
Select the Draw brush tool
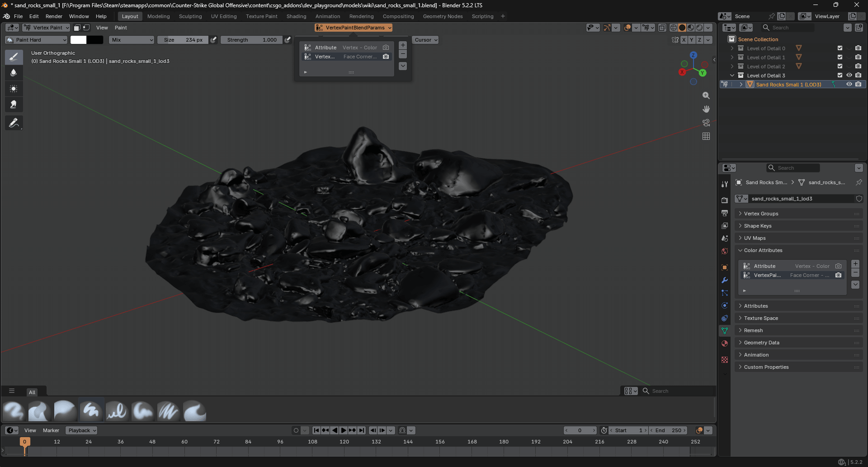(x=14, y=57)
